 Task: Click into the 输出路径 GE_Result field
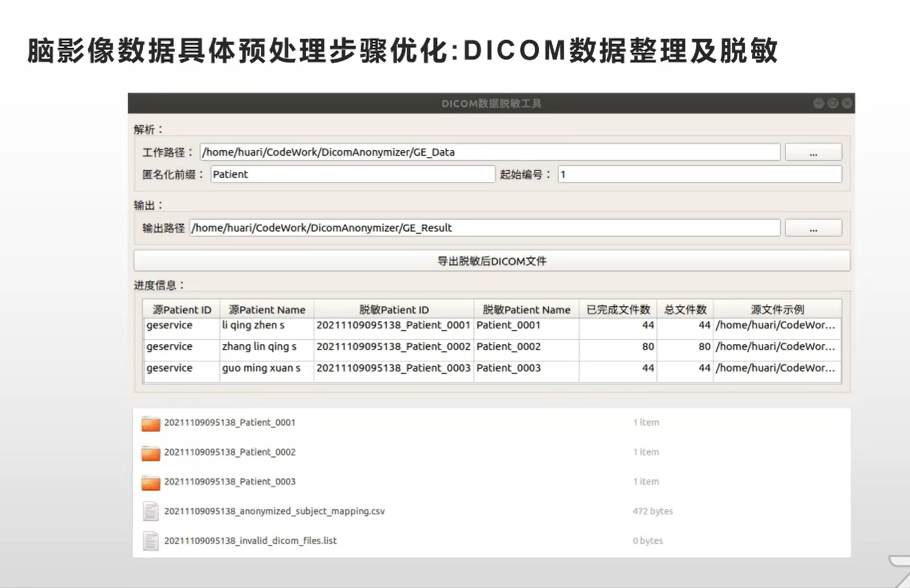[x=484, y=228]
